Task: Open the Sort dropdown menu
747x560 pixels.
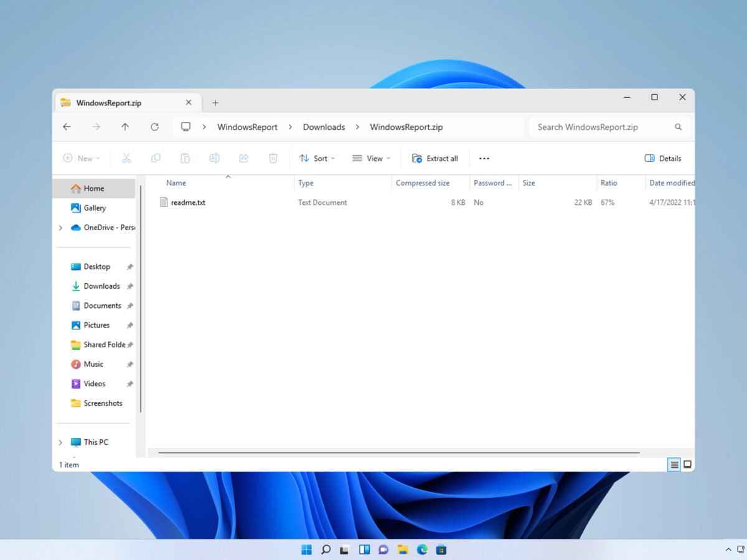Action: (x=317, y=159)
